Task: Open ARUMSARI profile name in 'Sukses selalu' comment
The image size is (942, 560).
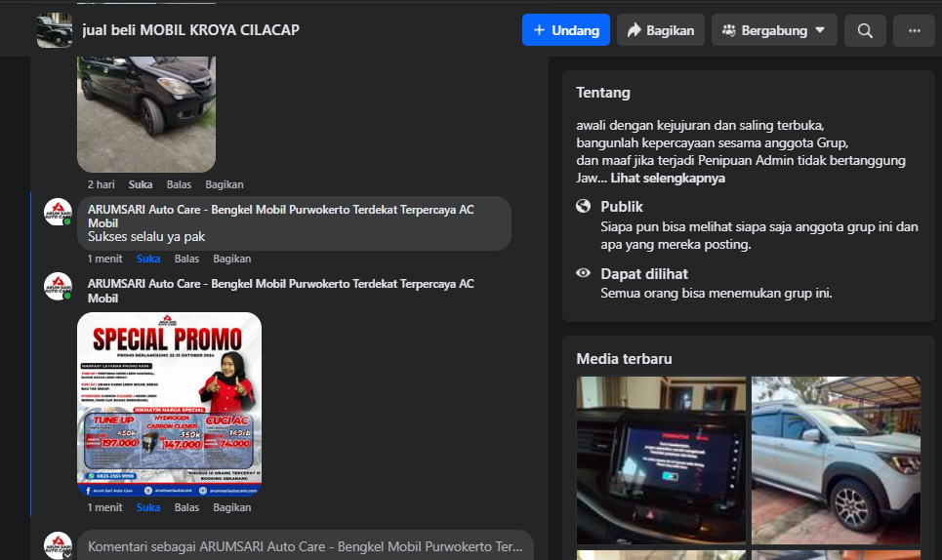Action: [280, 216]
